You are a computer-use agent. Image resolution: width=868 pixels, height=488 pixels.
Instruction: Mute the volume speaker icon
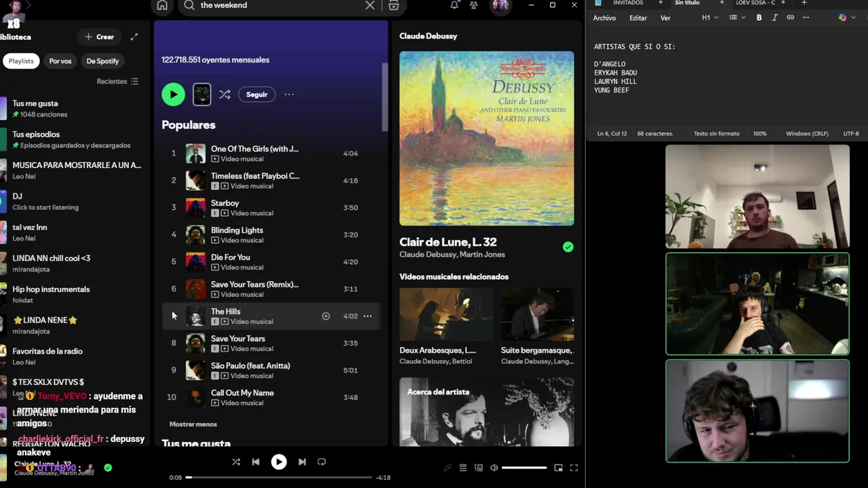(494, 468)
